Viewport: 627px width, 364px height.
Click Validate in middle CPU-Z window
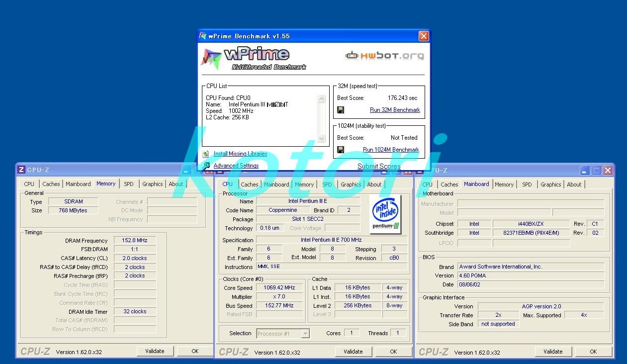pos(353,352)
